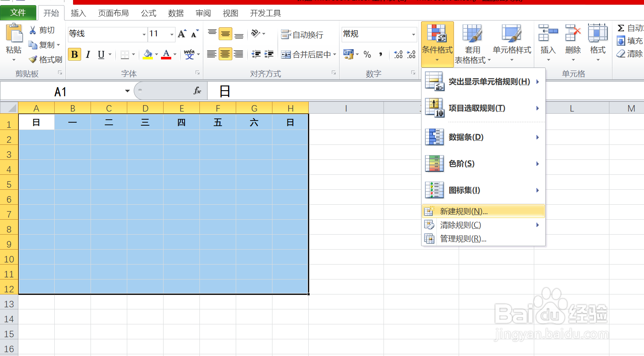
Task: Click the Delete cells (删除) icon
Action: [573, 33]
